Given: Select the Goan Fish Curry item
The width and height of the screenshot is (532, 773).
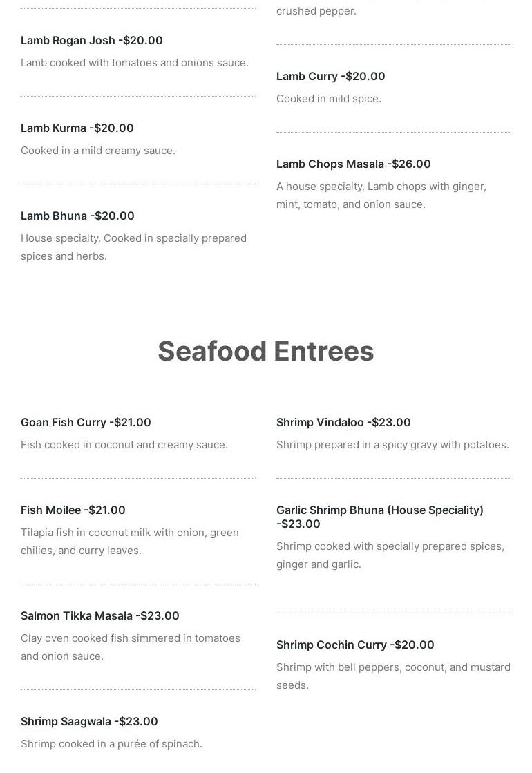Looking at the screenshot, I should (x=86, y=423).
